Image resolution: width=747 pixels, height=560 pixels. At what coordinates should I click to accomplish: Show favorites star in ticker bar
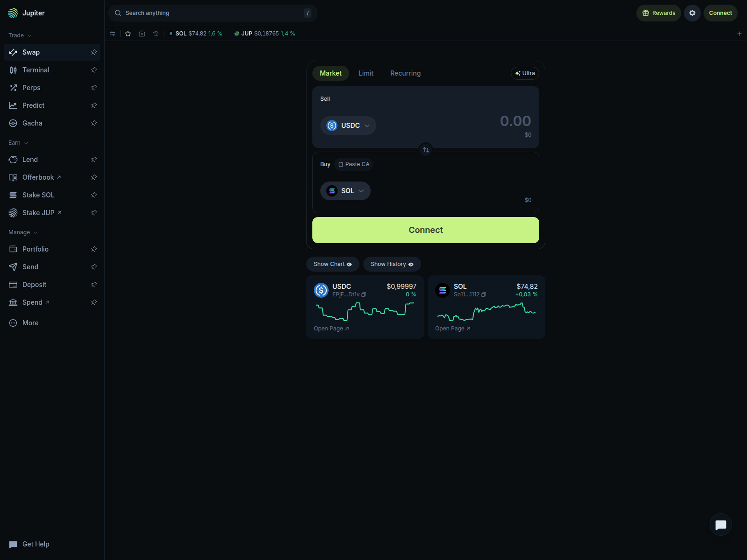(128, 34)
